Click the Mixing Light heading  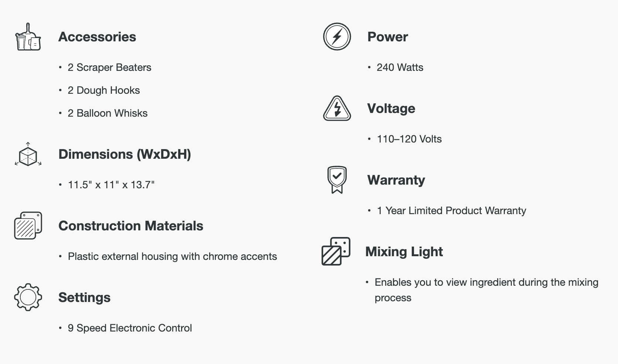click(x=404, y=252)
